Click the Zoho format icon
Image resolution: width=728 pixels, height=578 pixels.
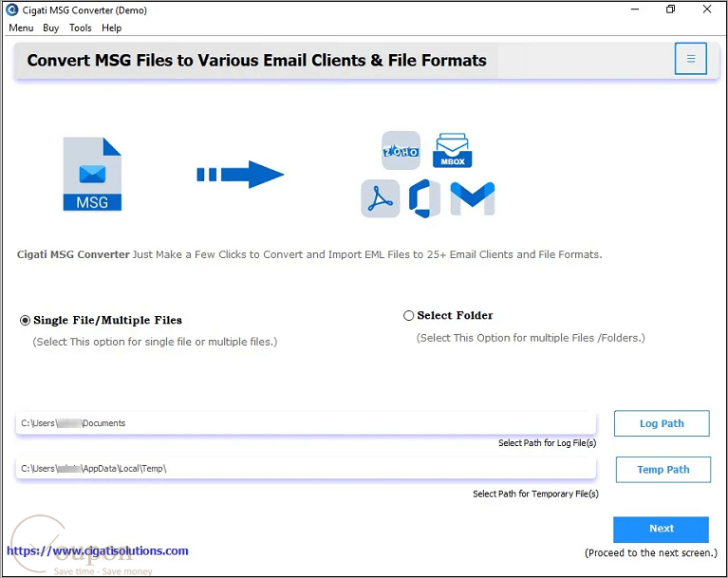401,150
